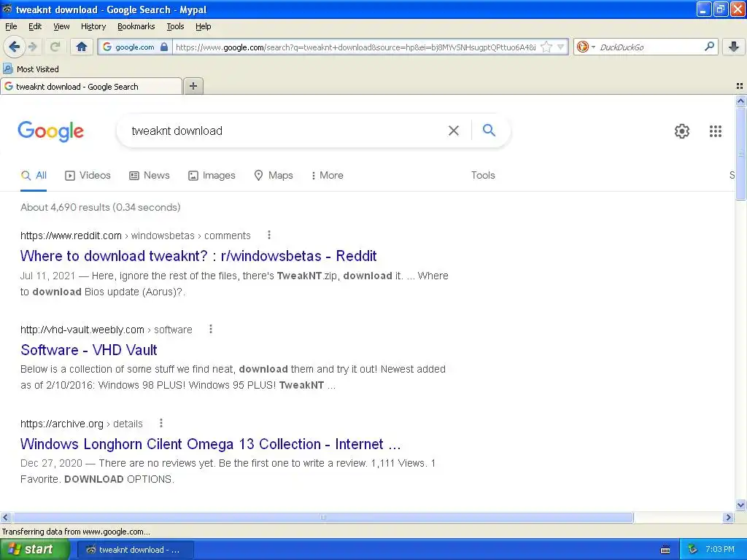Open the Tools menu in menu bar
The height and width of the screenshot is (560, 747).
175,26
